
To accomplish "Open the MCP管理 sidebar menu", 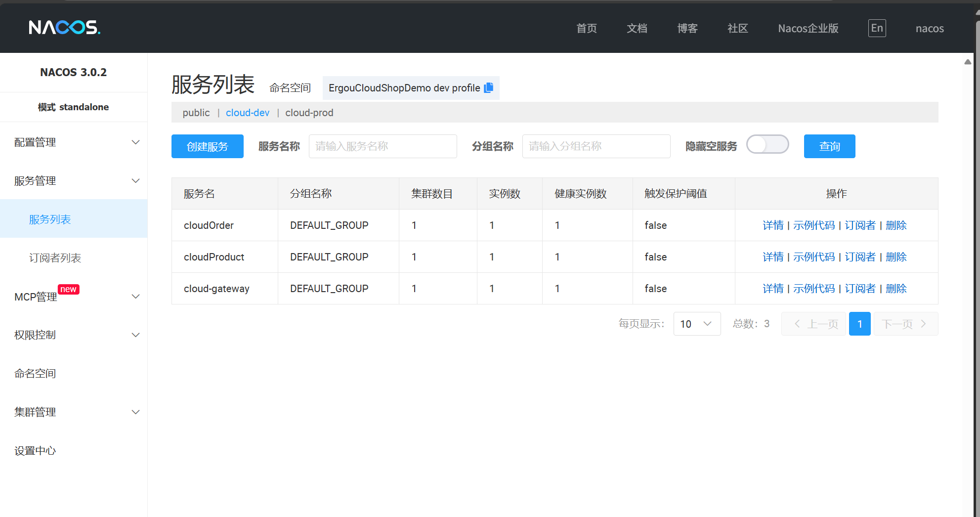I will pos(74,297).
